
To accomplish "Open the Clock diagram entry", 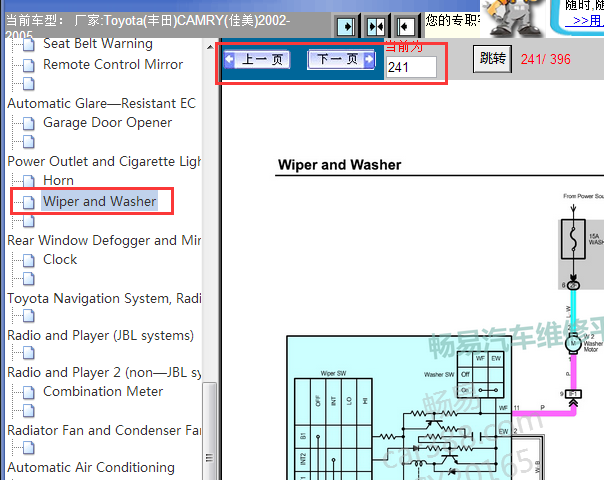I will (60, 259).
